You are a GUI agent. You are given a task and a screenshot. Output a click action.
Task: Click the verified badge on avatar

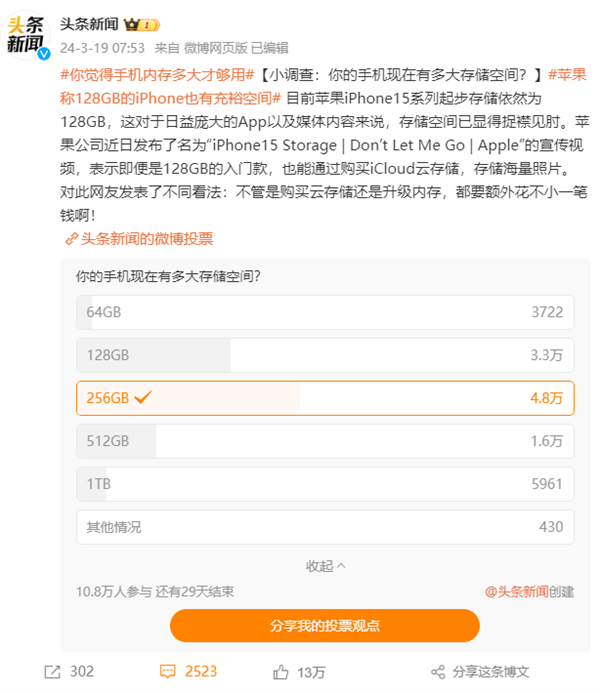(43, 51)
